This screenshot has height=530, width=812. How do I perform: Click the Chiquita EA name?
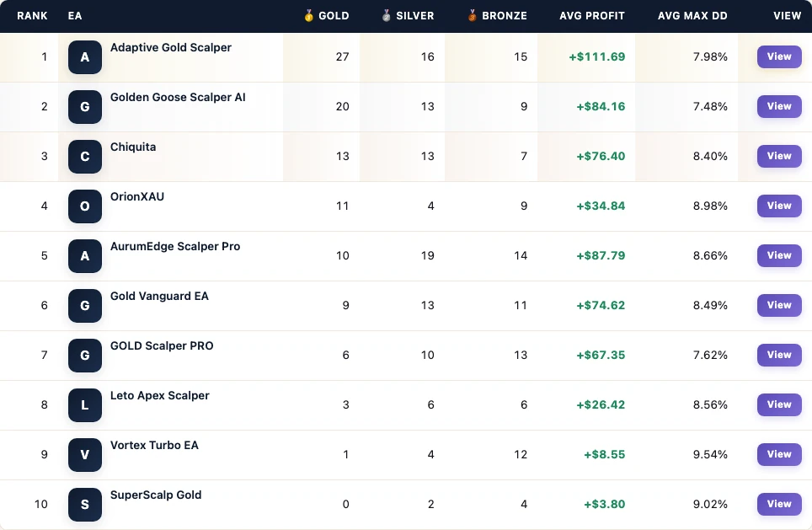(133, 147)
